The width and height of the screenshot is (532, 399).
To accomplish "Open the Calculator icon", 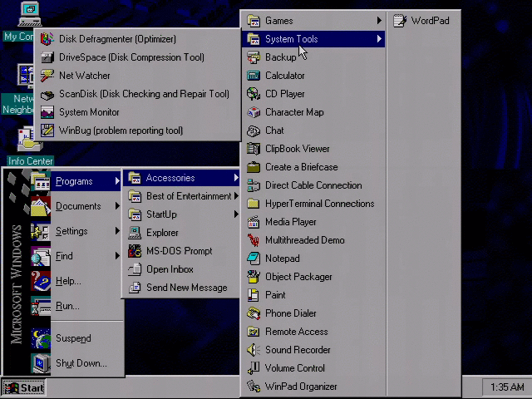I will pyautogui.click(x=254, y=76).
